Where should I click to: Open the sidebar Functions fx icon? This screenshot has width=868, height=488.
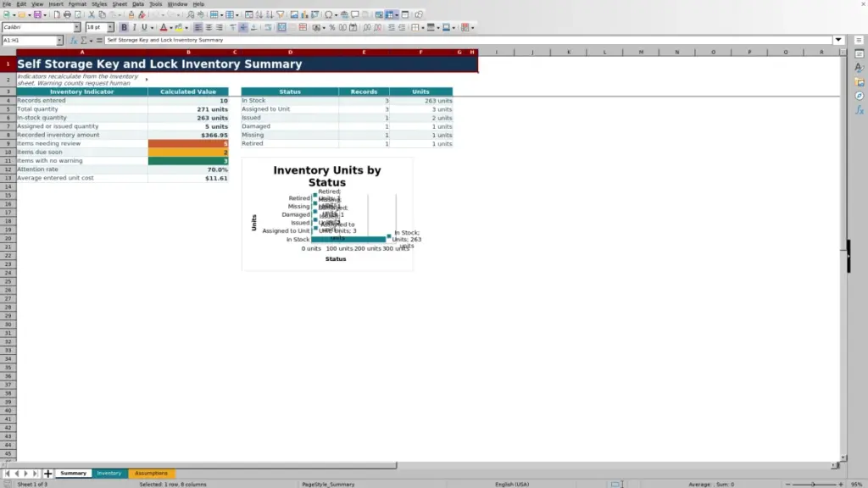point(860,111)
